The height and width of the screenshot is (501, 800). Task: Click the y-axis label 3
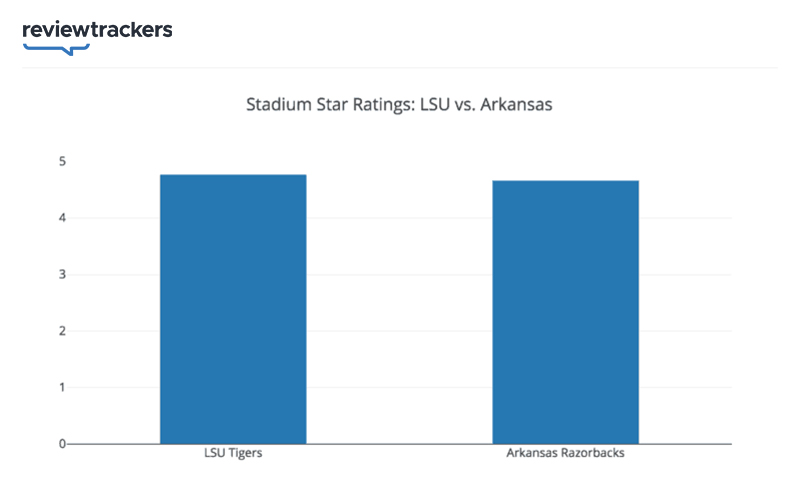(62, 274)
